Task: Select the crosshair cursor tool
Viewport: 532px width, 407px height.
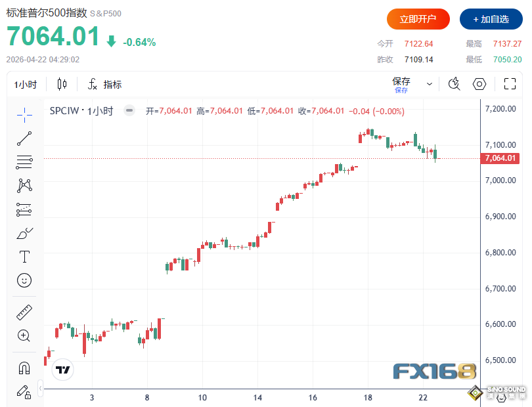Action: point(24,114)
